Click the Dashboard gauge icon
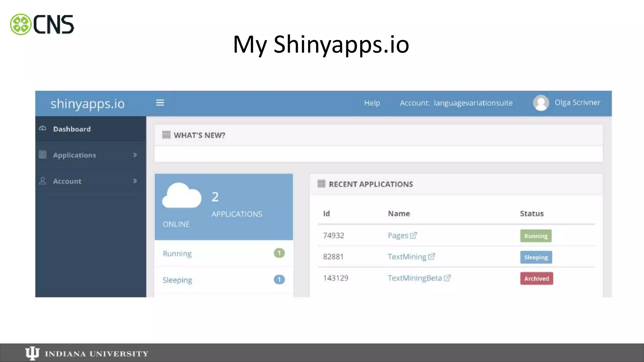The width and height of the screenshot is (644, 362). (42, 129)
